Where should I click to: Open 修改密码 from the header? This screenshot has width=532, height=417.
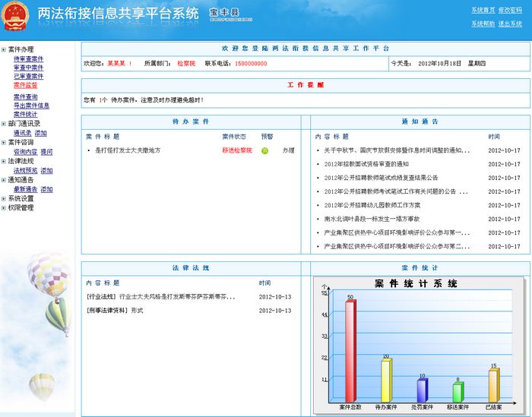coord(510,10)
